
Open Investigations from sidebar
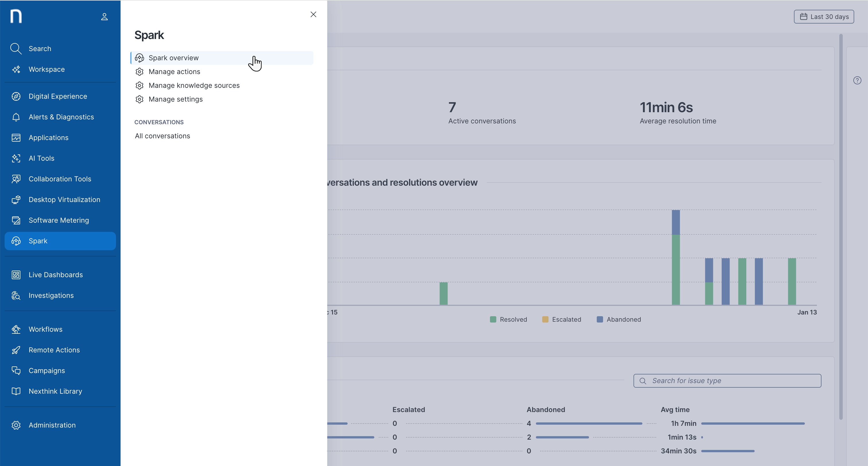coord(51,296)
